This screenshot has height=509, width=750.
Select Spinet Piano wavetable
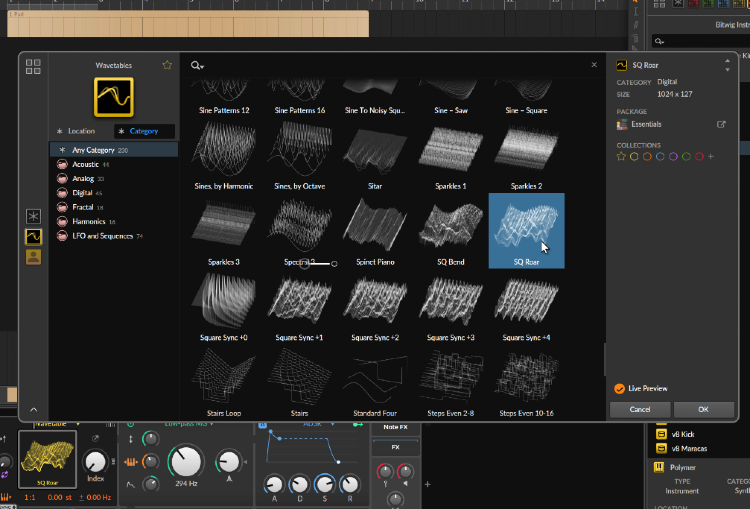click(x=375, y=231)
